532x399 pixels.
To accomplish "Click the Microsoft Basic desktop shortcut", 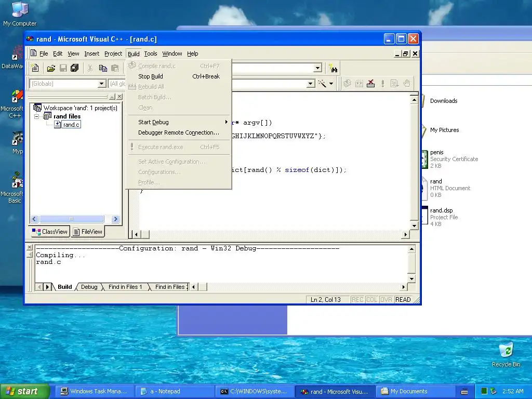I will click(12, 188).
